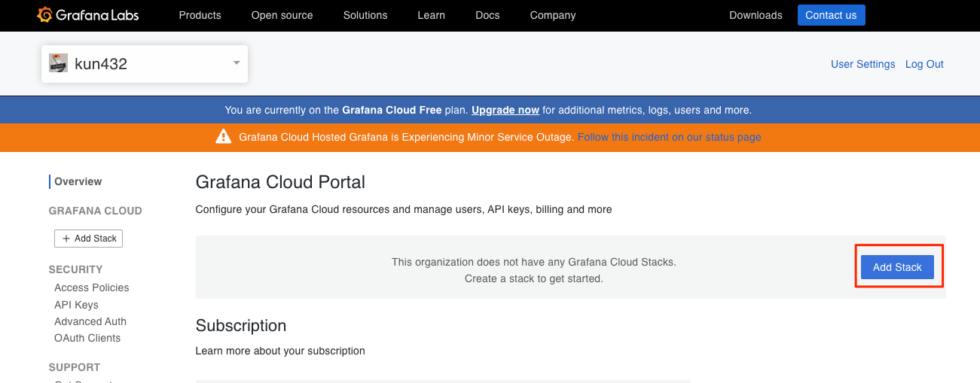This screenshot has width=980, height=383.
Task: Click 'Learn more about your subscription' text
Action: [280, 351]
